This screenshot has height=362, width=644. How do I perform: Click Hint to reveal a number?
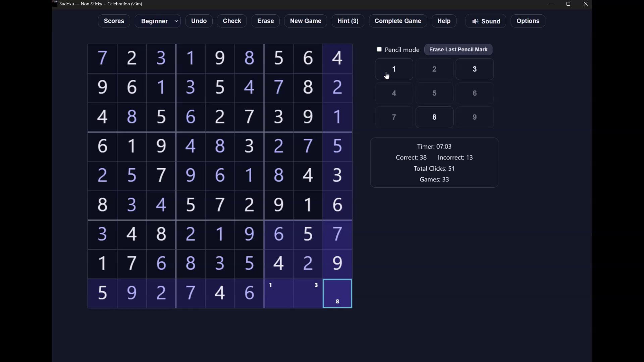[348, 21]
